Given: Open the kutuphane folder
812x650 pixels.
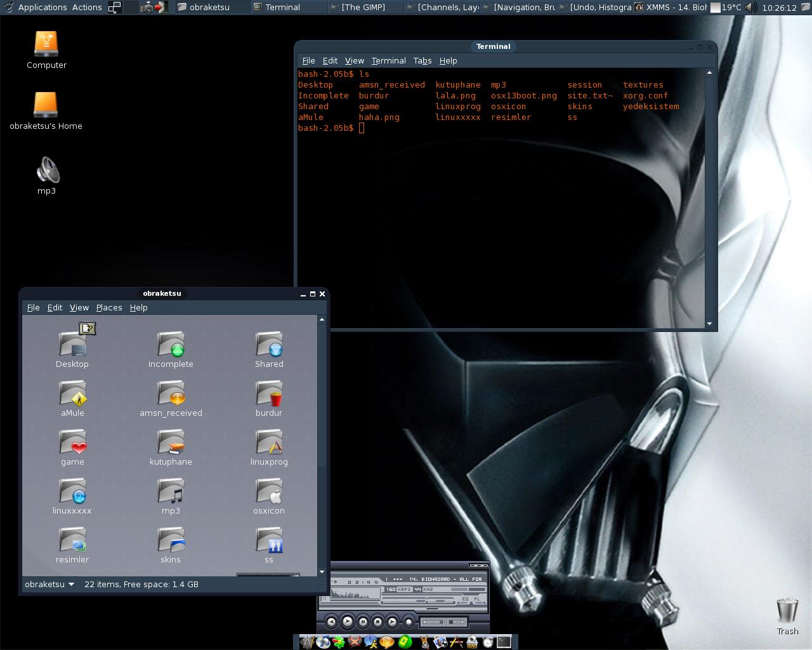Looking at the screenshot, I should pyautogui.click(x=171, y=447).
